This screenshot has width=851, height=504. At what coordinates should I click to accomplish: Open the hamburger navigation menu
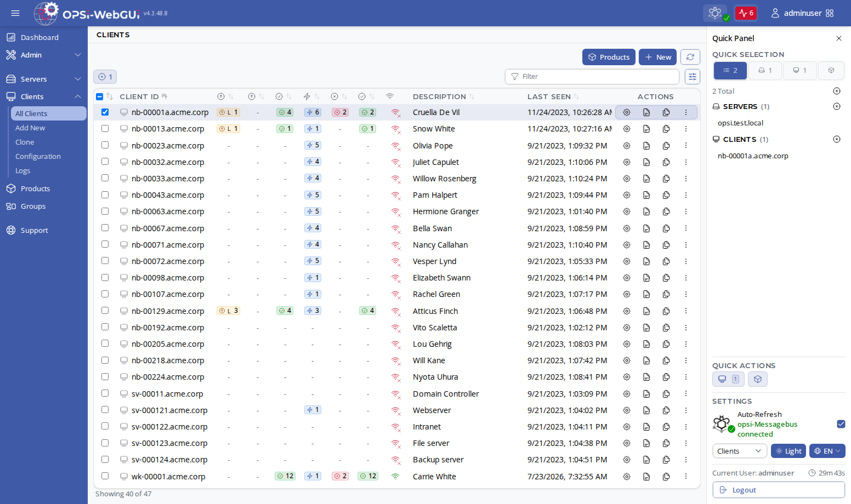click(x=15, y=13)
